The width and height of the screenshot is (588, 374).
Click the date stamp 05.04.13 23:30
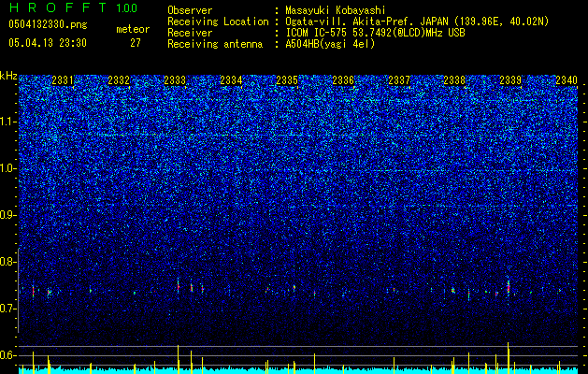point(48,43)
